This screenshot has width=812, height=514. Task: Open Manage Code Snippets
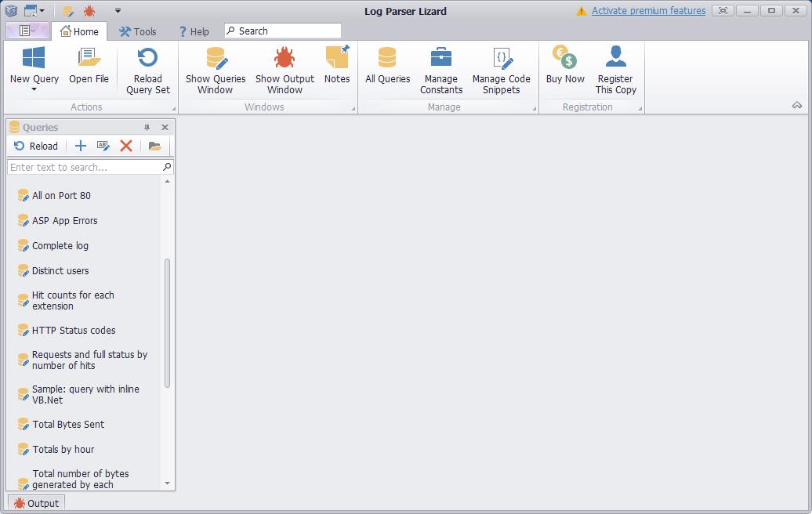[501, 71]
